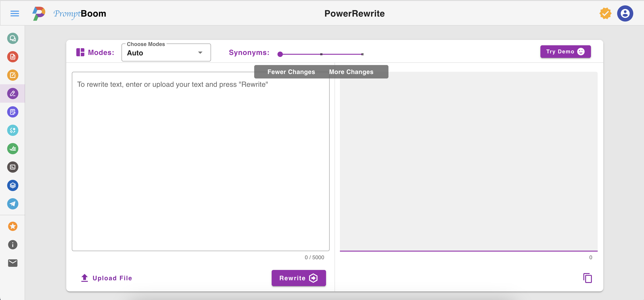Click the Telegram paper-plane icon

13,204
